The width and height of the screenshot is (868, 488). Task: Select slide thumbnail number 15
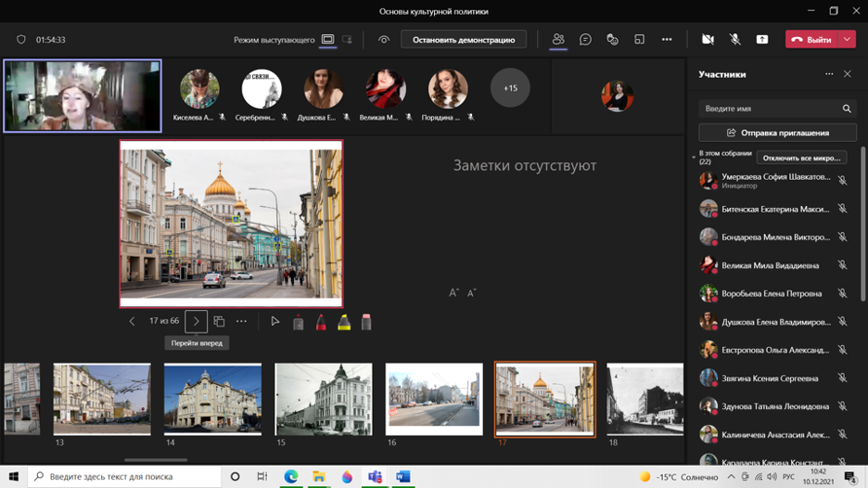(x=324, y=399)
